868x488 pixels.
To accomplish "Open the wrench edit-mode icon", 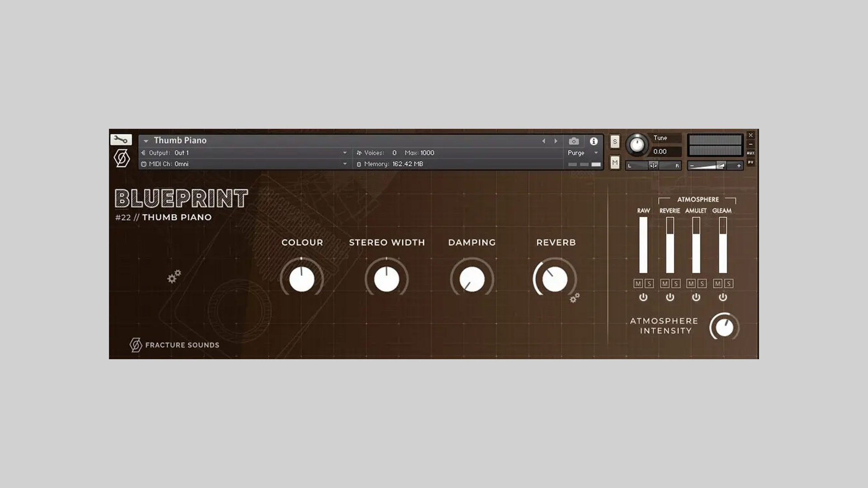I will pyautogui.click(x=121, y=140).
